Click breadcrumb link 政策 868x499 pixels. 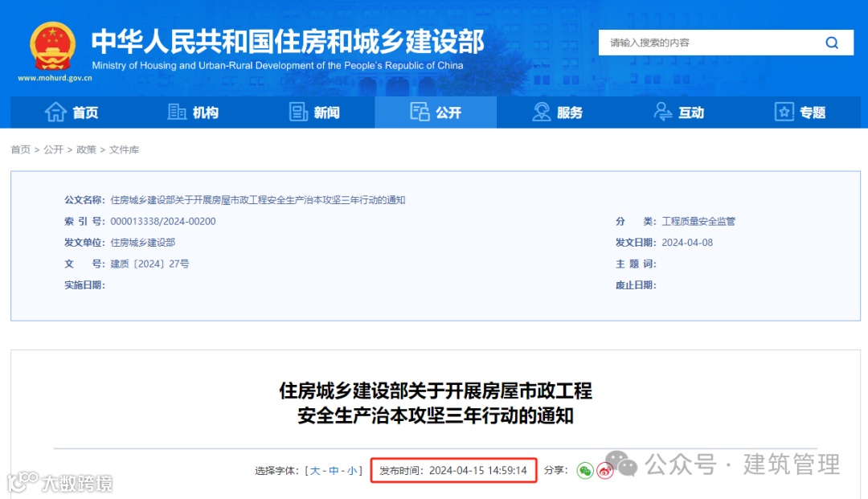(x=86, y=149)
